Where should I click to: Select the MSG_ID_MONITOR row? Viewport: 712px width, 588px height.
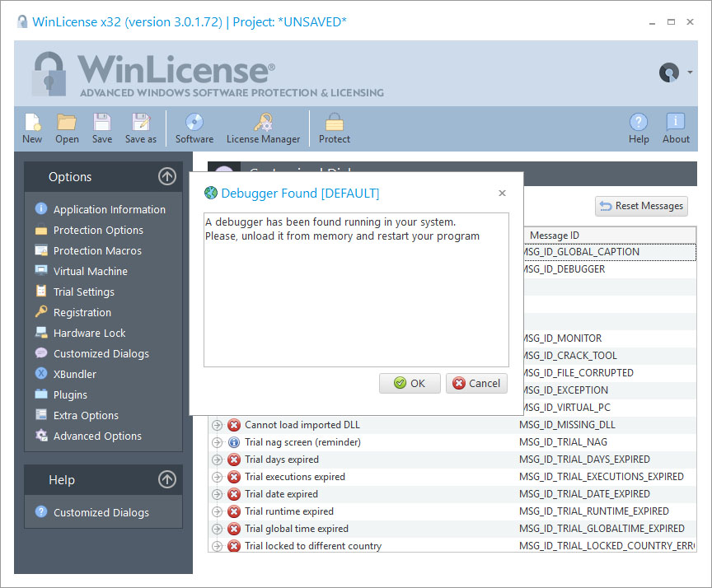(609, 338)
